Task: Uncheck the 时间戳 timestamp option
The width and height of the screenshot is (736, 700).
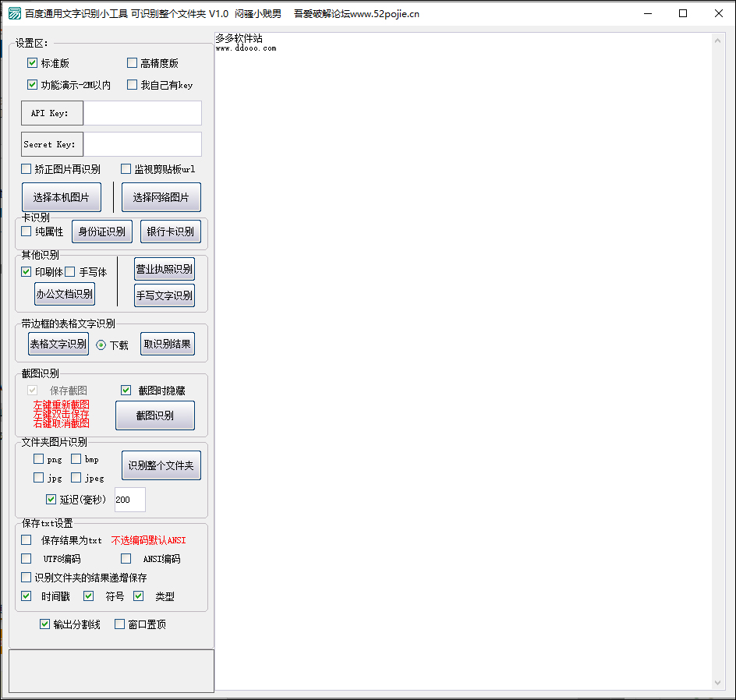Action: click(26, 596)
